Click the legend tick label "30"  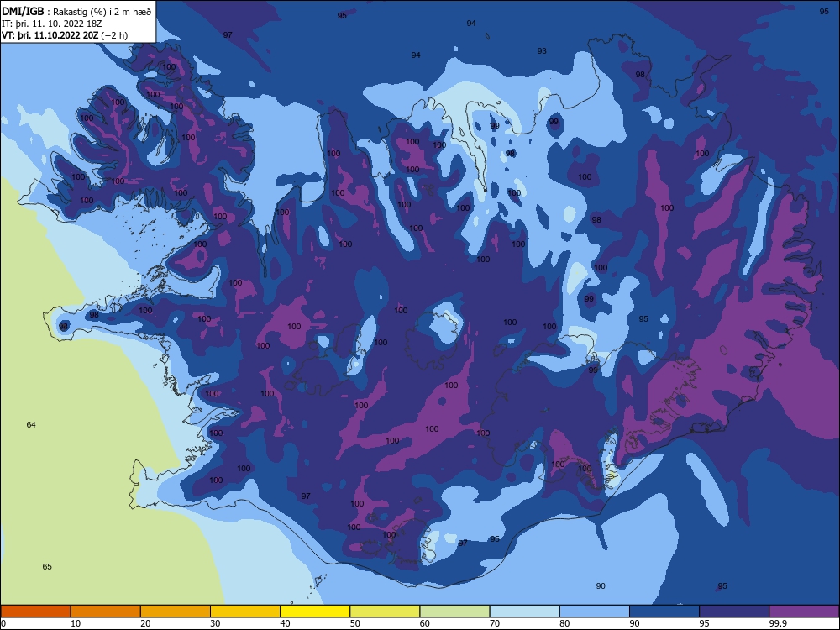[x=215, y=623]
